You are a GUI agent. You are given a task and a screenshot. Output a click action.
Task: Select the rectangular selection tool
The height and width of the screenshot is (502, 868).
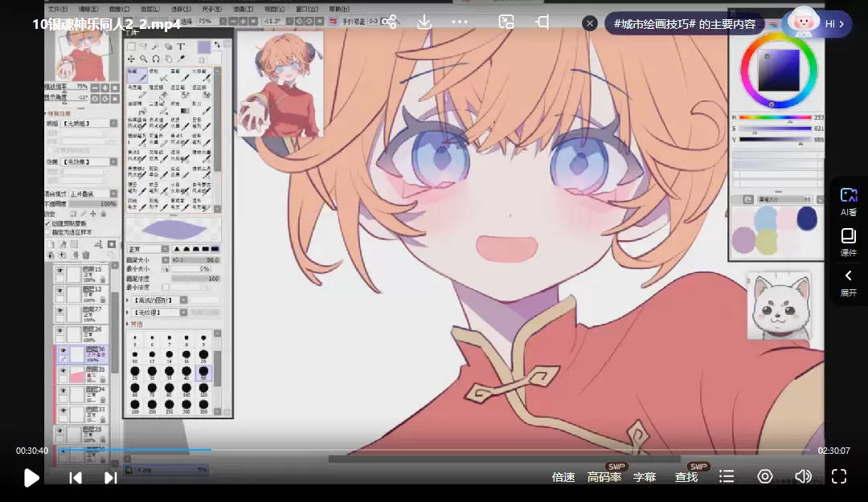tap(131, 47)
